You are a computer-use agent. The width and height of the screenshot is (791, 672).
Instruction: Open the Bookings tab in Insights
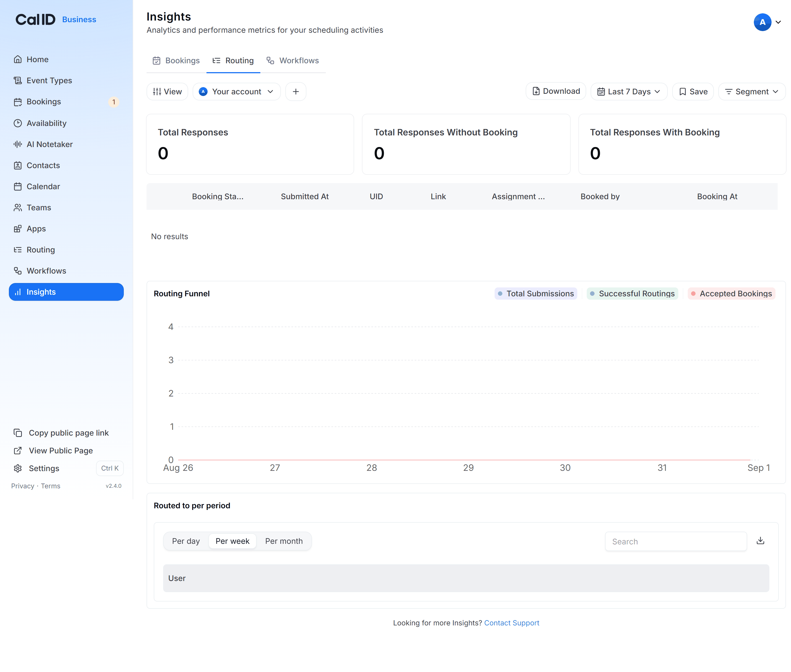(176, 60)
